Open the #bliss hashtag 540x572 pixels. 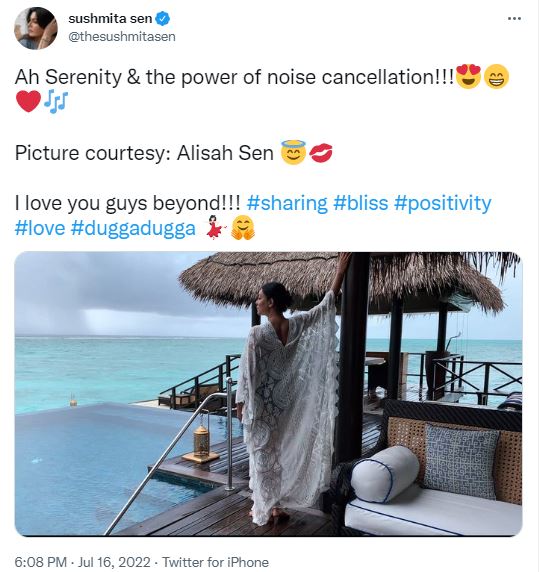[360, 203]
